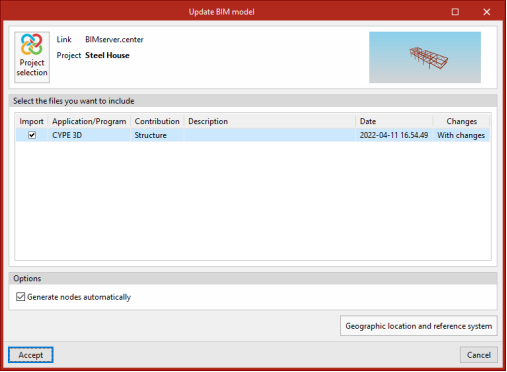Click the BIMserver.center link text
The width and height of the screenshot is (507, 372).
pos(114,39)
